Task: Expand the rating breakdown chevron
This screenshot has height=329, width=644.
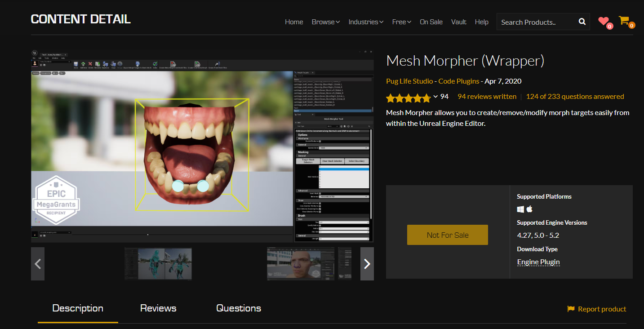Action: point(435,97)
